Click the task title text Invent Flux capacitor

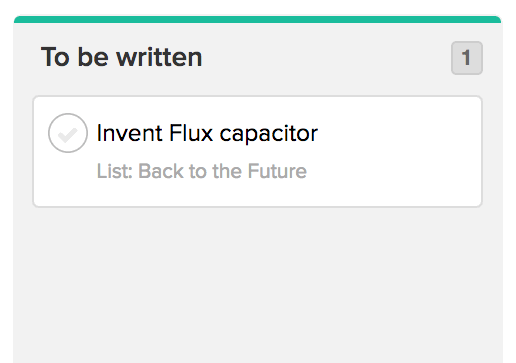(207, 133)
